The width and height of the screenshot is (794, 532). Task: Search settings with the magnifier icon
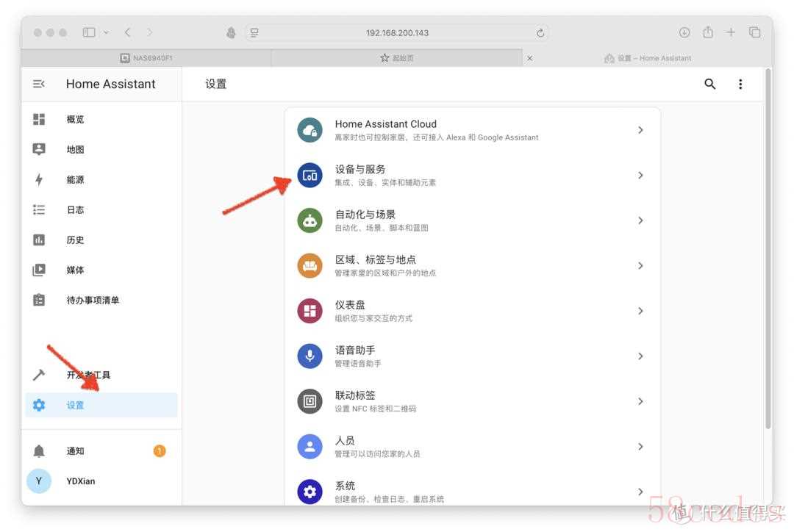710,84
